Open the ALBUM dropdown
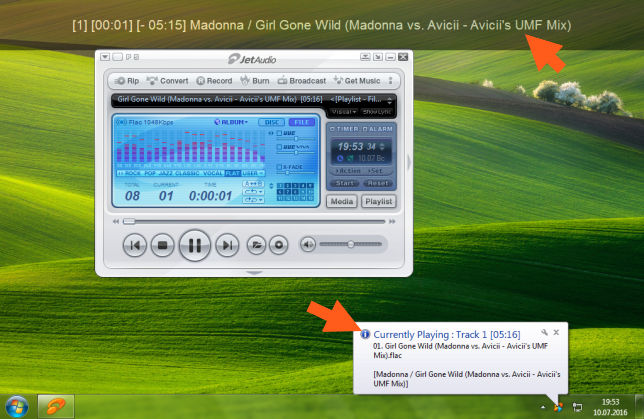The width and height of the screenshot is (644, 419). [231, 122]
